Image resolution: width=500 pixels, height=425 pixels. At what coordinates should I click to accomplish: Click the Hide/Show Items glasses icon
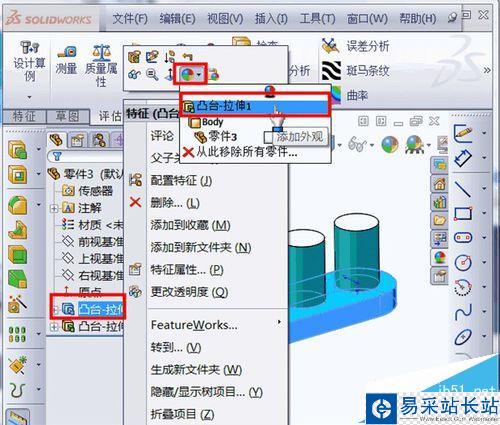pos(357,145)
